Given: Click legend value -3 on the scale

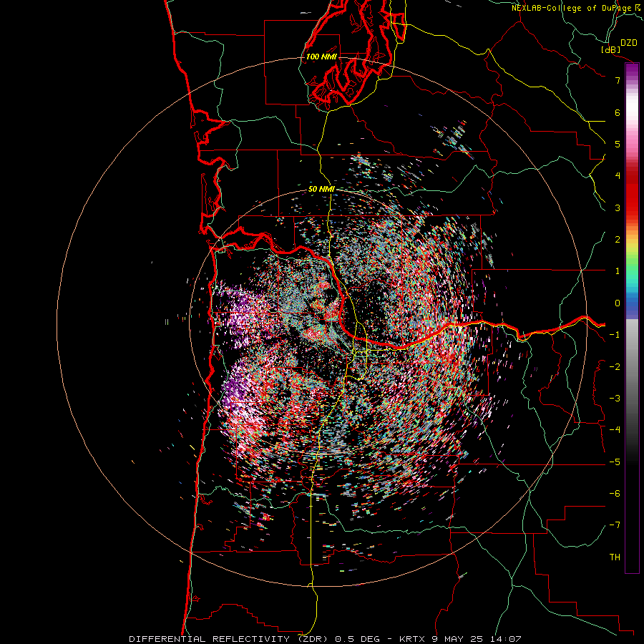Looking at the screenshot, I should click(615, 399).
